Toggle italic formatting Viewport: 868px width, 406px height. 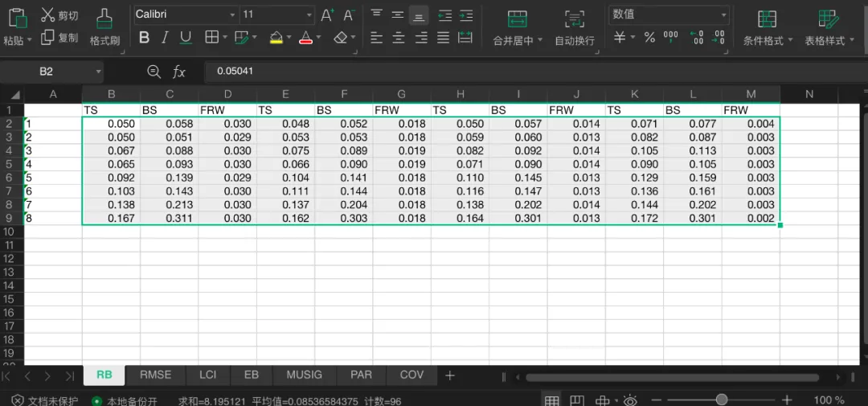click(x=165, y=38)
